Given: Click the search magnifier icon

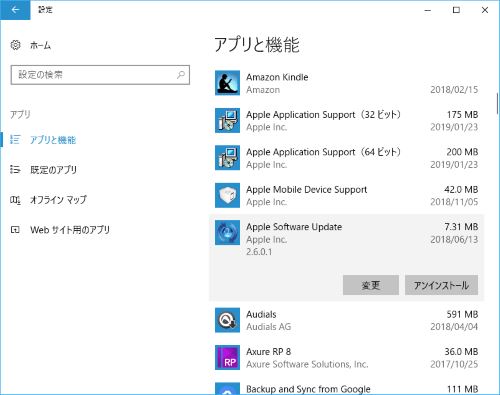Looking at the screenshot, I should pyautogui.click(x=181, y=75).
